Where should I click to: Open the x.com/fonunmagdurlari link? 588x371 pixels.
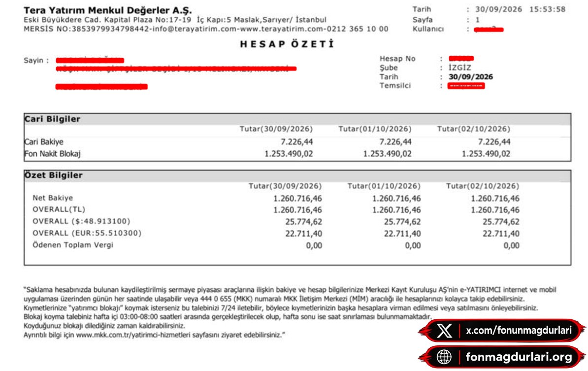(519, 331)
